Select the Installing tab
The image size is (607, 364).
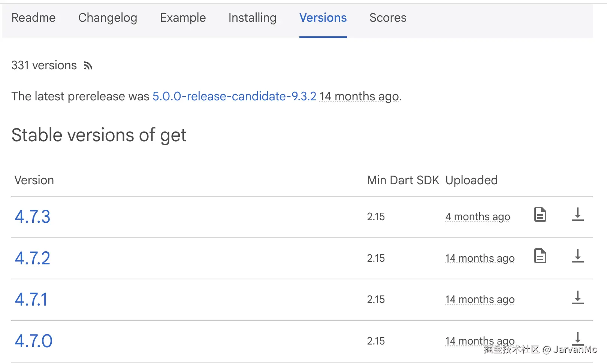(252, 18)
